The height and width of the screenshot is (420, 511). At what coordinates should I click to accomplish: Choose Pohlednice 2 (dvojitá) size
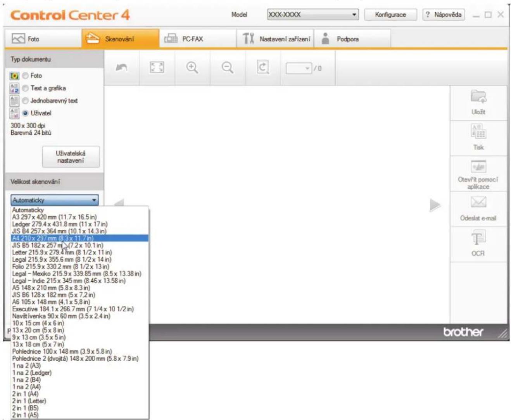pos(80,358)
